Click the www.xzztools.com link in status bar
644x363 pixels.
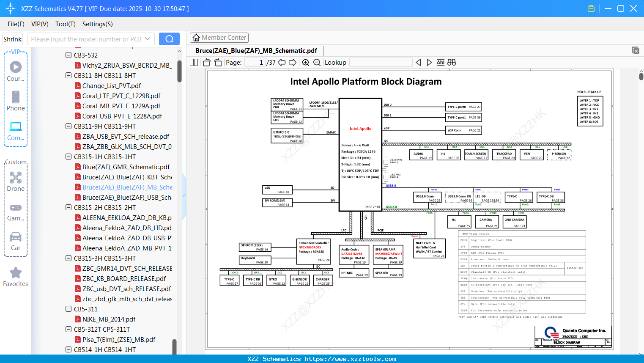point(351,359)
